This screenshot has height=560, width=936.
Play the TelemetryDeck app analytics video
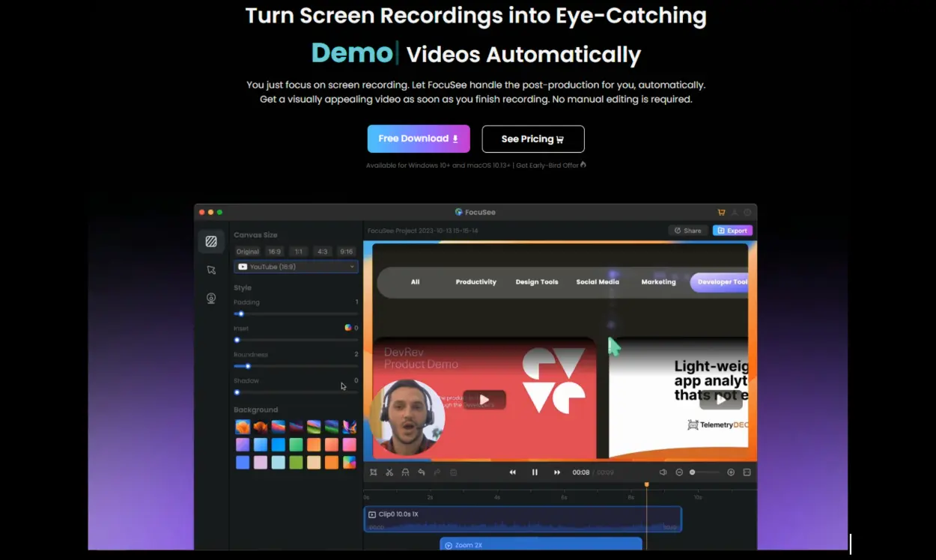(x=721, y=400)
